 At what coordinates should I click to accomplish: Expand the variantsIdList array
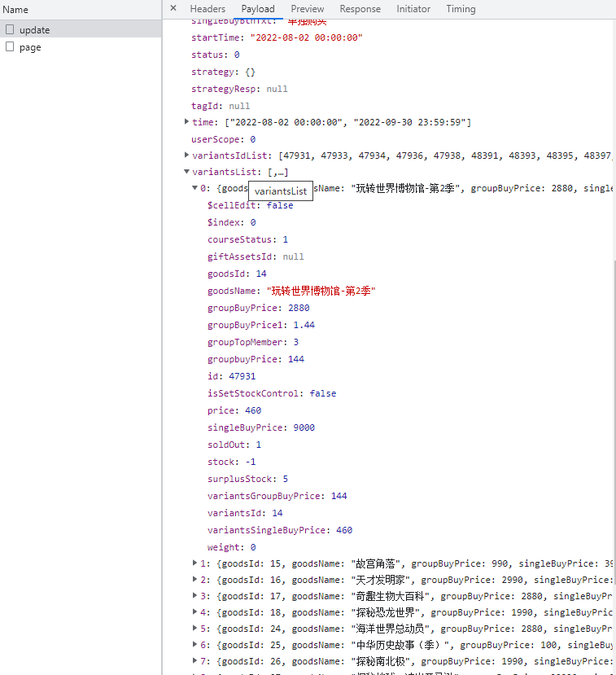[187, 156]
